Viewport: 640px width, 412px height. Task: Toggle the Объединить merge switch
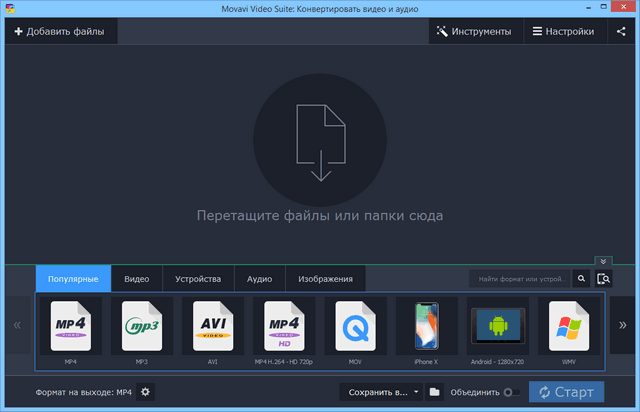pyautogui.click(x=511, y=392)
